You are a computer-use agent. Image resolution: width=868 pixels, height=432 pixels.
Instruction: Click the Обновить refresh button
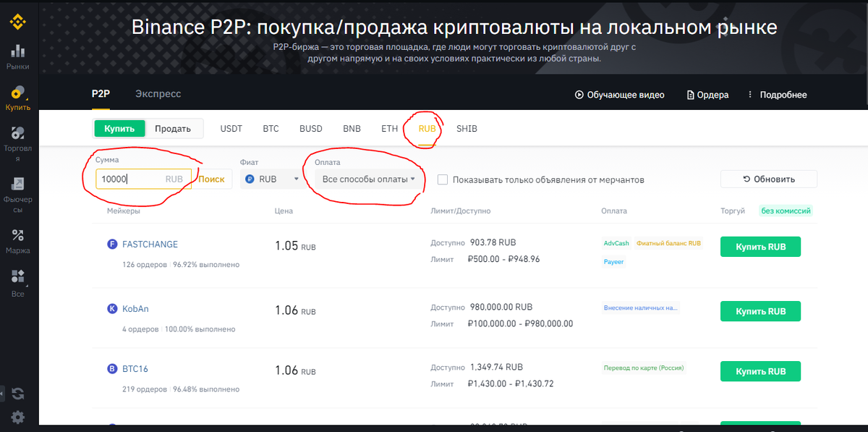(769, 179)
